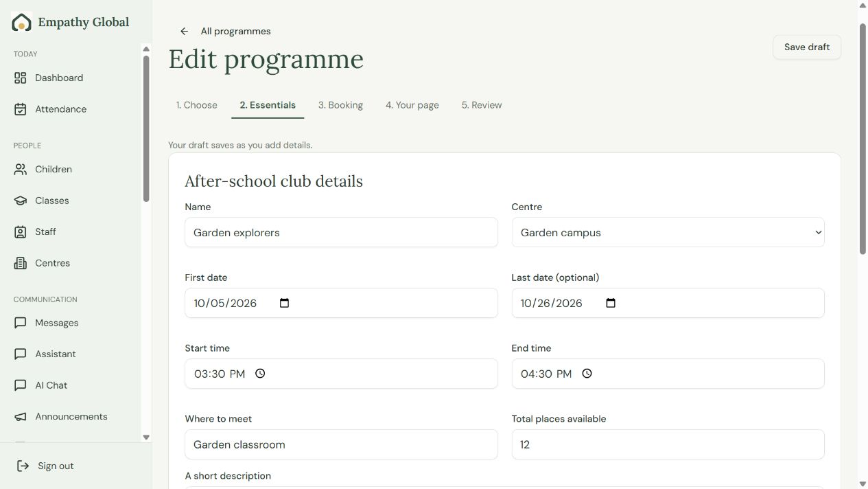Open the Dashboard link label

[x=59, y=78]
